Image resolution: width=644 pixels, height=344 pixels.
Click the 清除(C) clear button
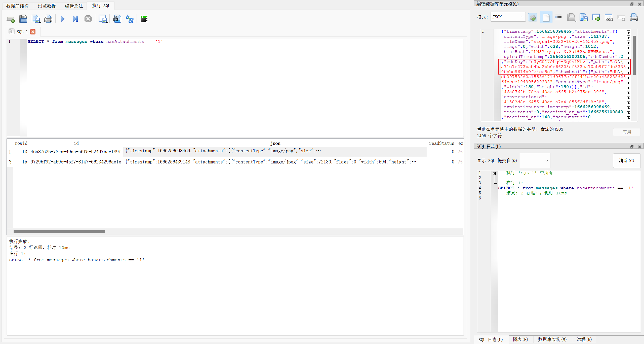(627, 161)
